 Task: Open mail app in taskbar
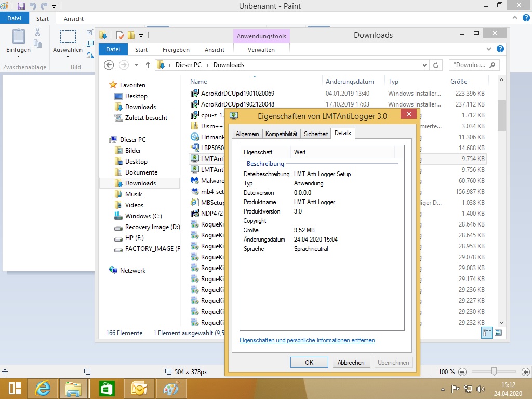(x=139, y=389)
